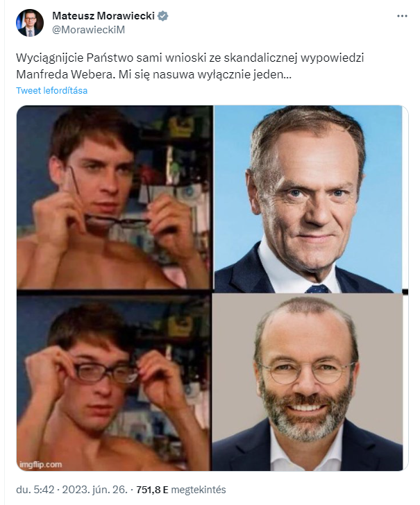Open the @MorawieckiM handle link
This screenshot has height=505, width=420.
tap(88, 30)
